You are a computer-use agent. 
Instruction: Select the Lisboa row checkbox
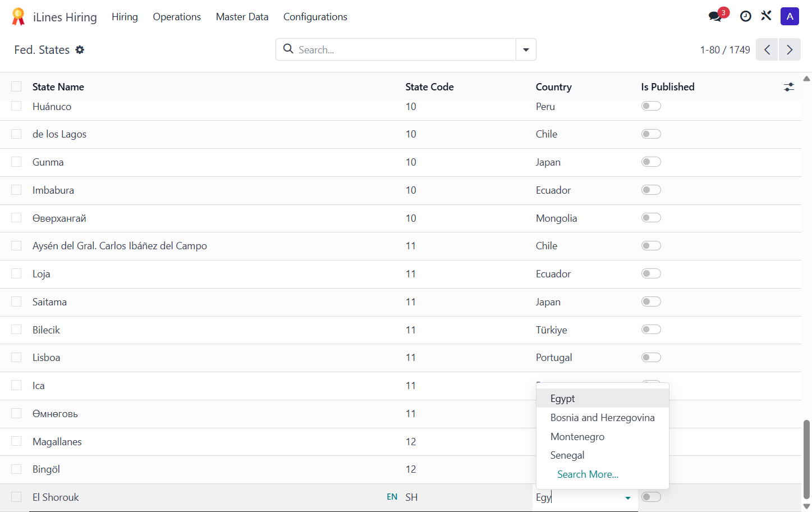16,357
